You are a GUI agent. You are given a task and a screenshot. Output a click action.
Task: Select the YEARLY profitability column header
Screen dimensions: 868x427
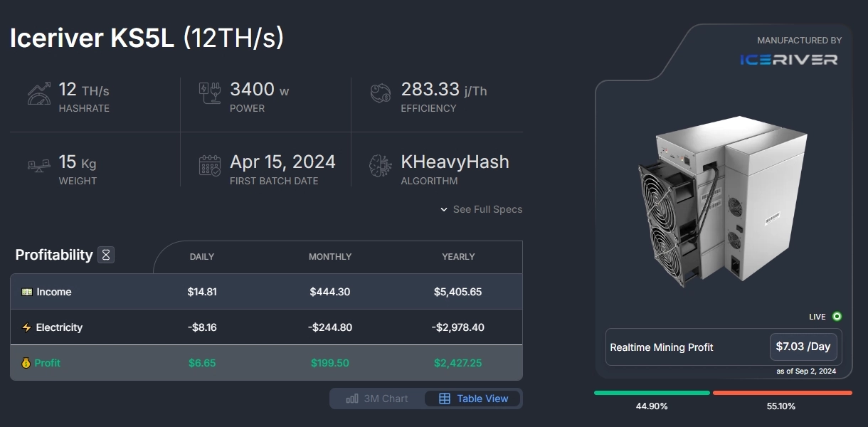coord(458,257)
